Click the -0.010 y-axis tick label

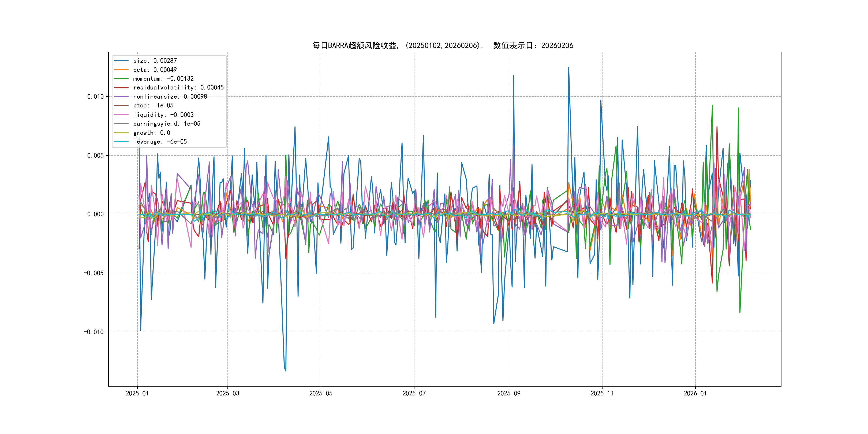[94, 332]
